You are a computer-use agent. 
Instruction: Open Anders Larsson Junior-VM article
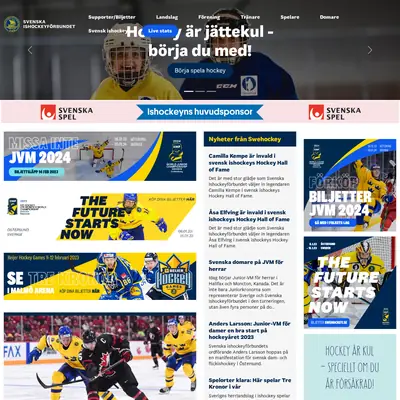(x=249, y=330)
